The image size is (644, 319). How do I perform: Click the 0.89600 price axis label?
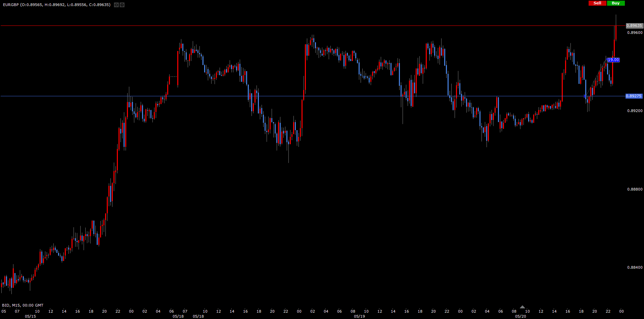tap(635, 33)
